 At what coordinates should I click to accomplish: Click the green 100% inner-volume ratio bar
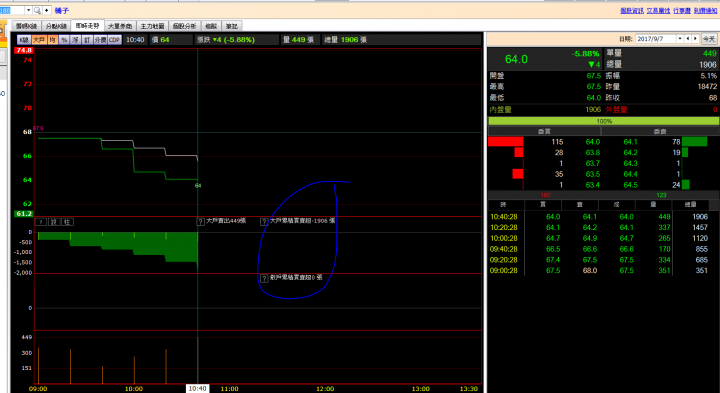click(x=603, y=121)
